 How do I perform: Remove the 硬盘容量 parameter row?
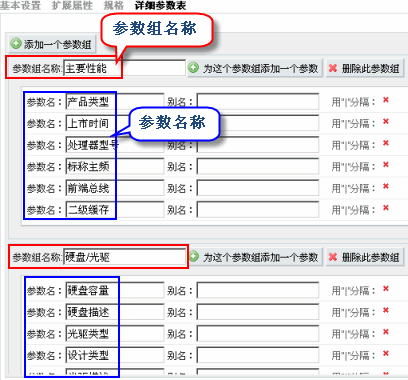tap(386, 289)
